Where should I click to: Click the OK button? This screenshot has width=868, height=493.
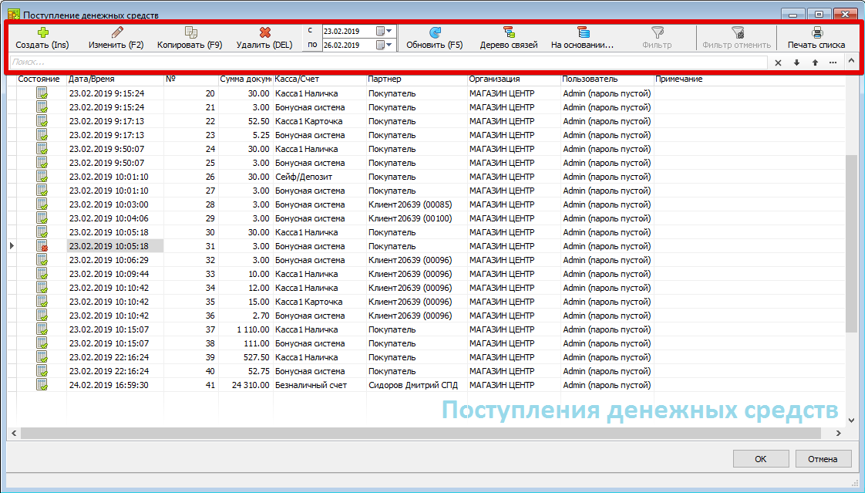point(761,458)
